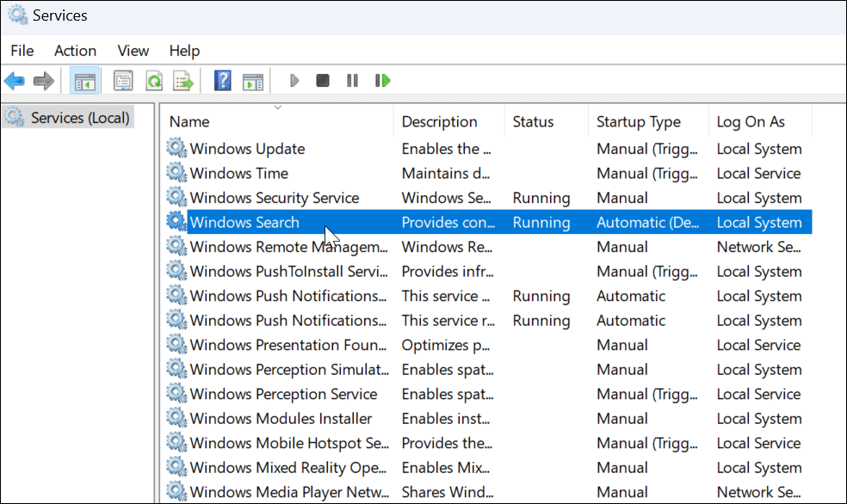Click gear icon beside Windows Mobile Hotspot
The width and height of the screenshot is (847, 504).
pyautogui.click(x=176, y=442)
